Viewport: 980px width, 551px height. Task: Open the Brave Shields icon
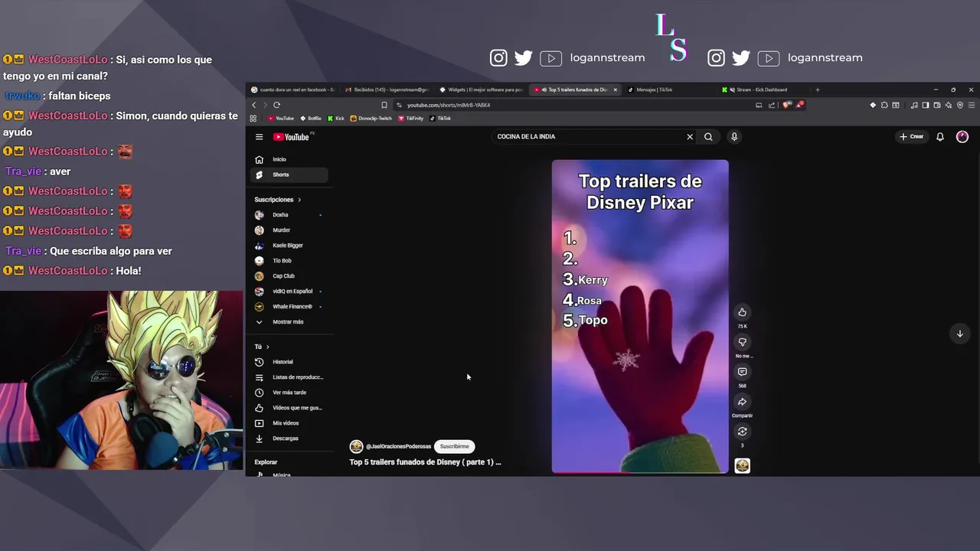click(786, 105)
